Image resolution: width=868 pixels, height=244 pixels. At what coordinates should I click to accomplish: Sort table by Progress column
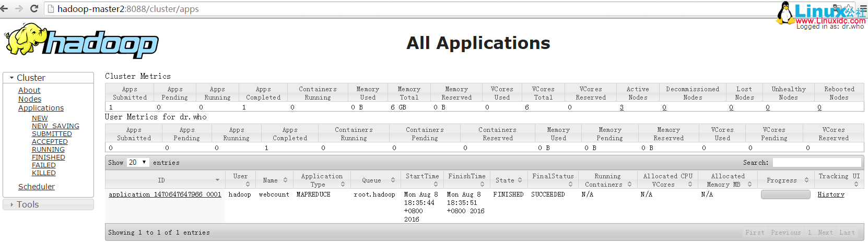[785, 180]
